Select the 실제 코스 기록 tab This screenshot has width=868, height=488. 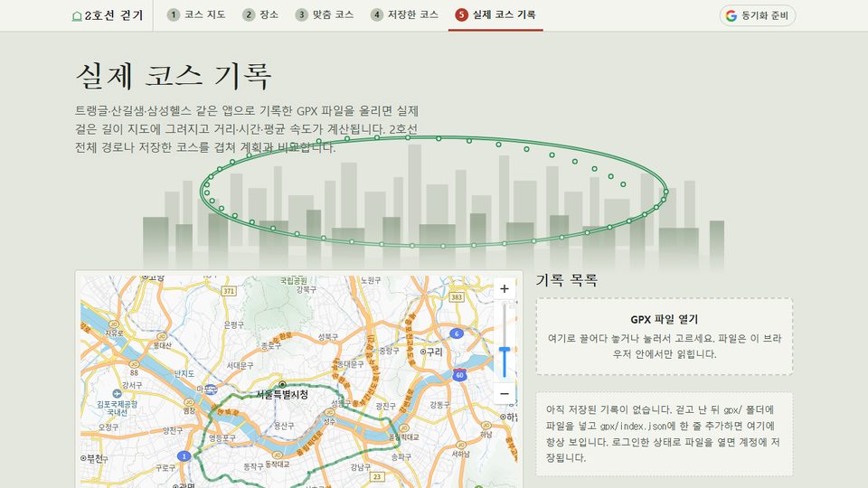tap(495, 15)
